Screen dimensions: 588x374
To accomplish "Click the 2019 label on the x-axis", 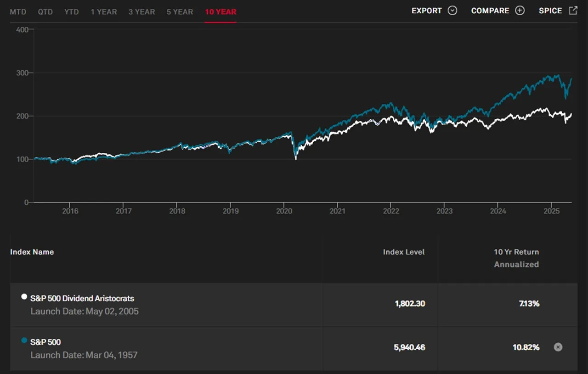I will [231, 211].
